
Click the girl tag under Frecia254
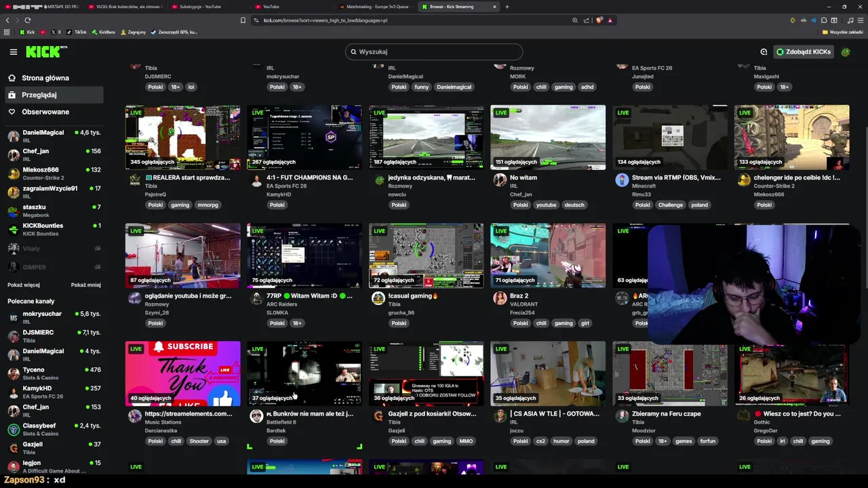585,323
